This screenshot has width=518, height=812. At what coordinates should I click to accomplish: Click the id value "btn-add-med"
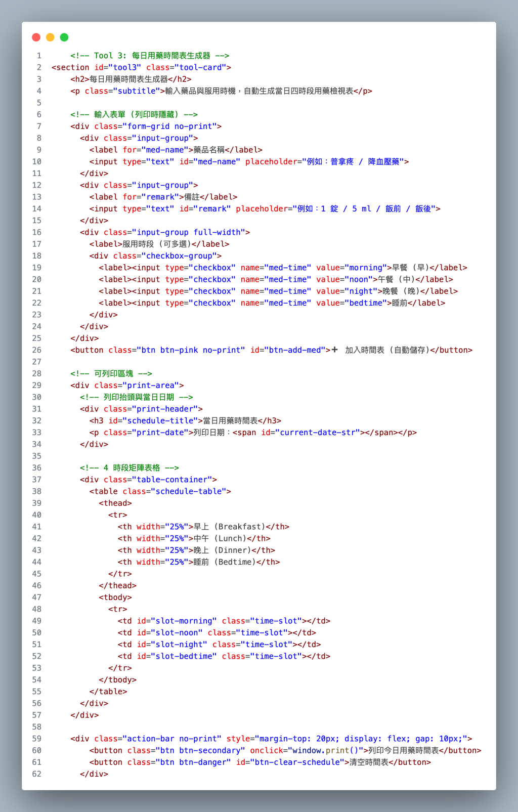click(x=295, y=350)
